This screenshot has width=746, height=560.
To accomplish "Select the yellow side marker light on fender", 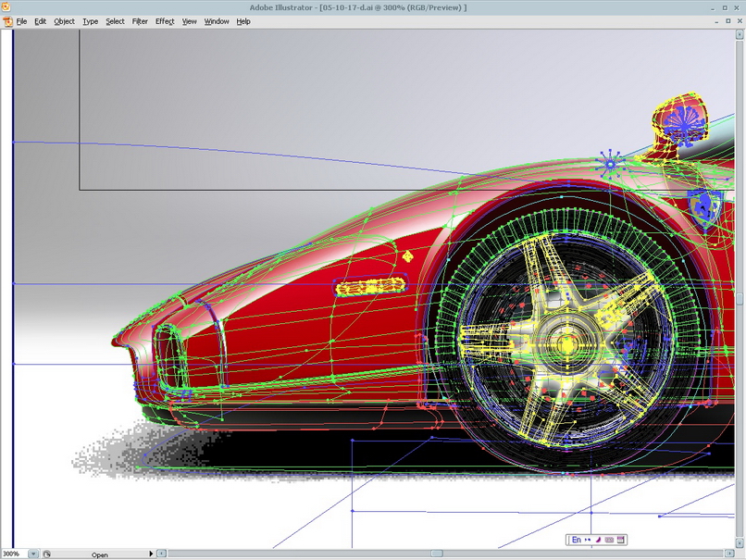I will (x=370, y=286).
